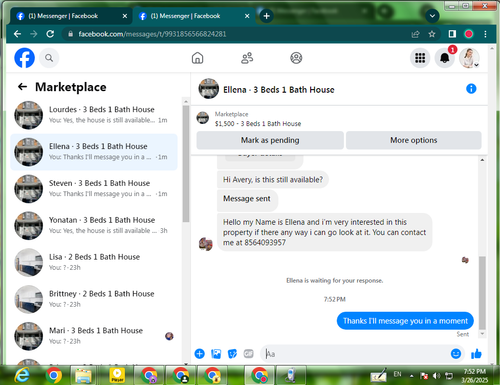Click Ellena's chat header title
The width and height of the screenshot is (500, 385).
click(x=279, y=90)
